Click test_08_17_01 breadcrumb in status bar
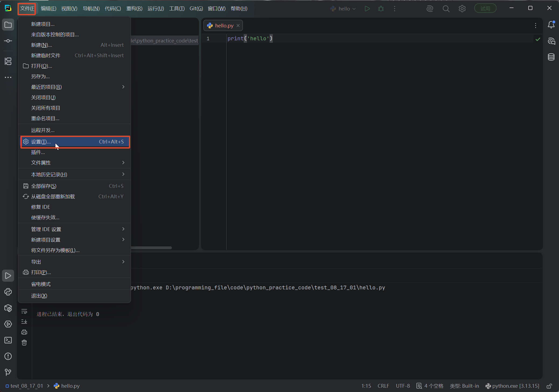The width and height of the screenshot is (559, 392). click(x=24, y=386)
